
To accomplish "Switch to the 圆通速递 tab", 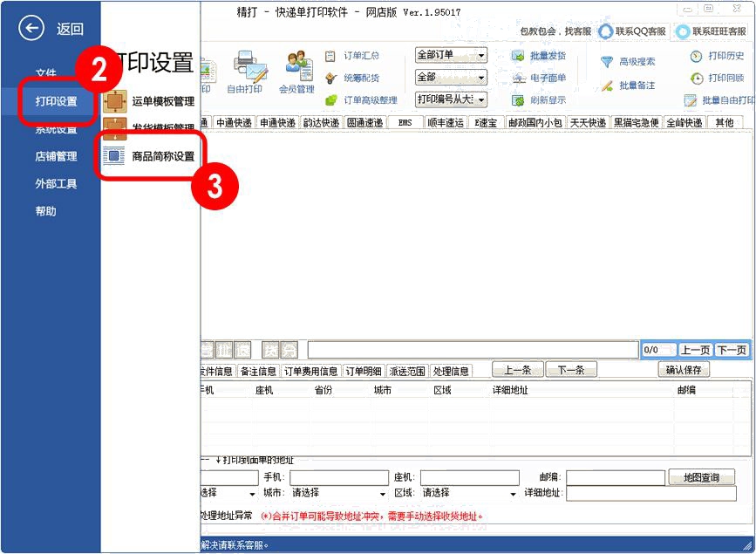I will (x=365, y=122).
